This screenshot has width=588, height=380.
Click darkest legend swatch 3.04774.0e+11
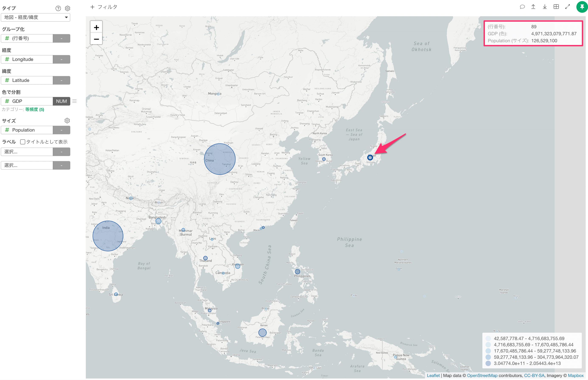tap(488, 363)
